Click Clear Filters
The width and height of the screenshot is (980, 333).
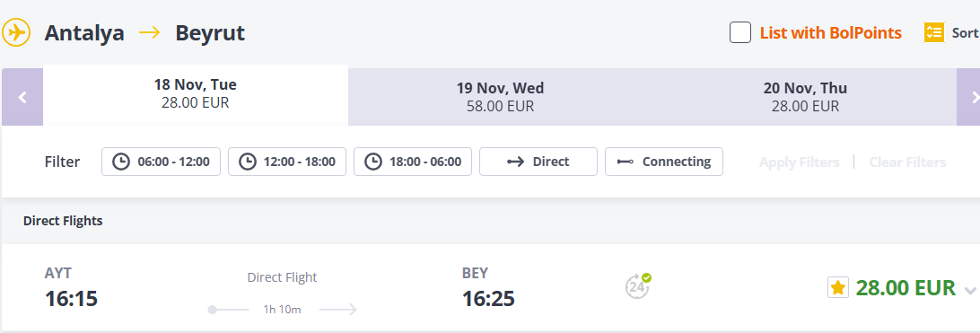907,162
